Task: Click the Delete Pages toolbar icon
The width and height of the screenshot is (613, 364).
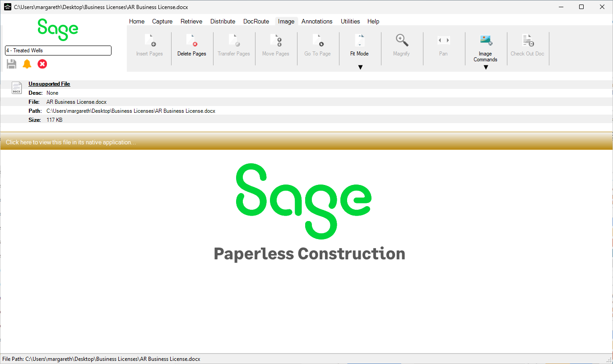Action: click(x=191, y=41)
